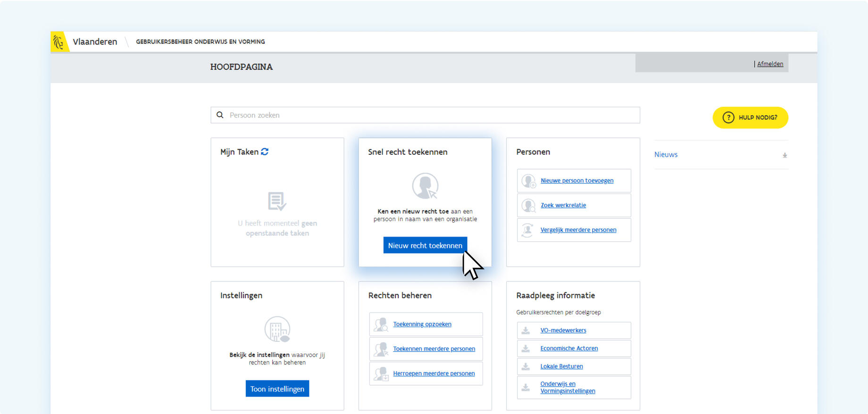Download VO-medewerkers user rights

tap(563, 330)
